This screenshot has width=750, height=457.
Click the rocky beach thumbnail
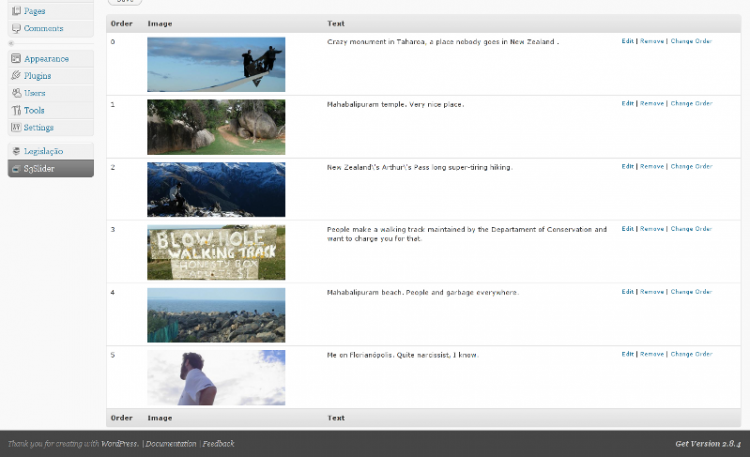pyautogui.click(x=216, y=315)
